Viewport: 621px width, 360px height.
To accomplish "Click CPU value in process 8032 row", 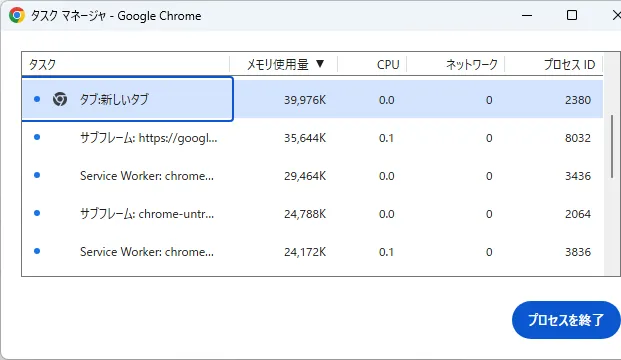I will pos(386,138).
